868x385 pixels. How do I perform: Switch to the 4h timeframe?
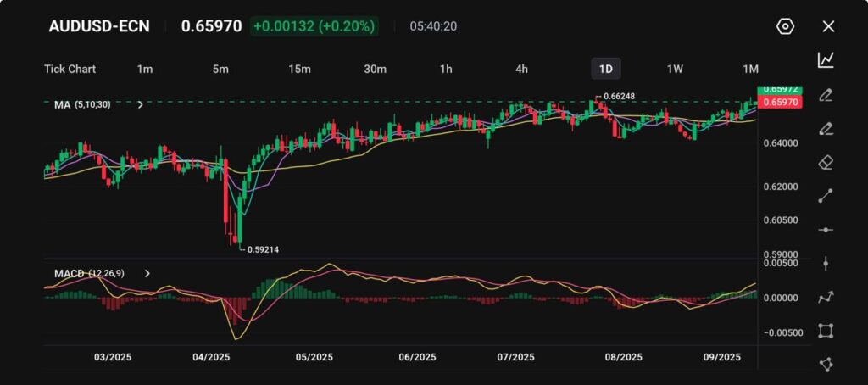(x=521, y=69)
